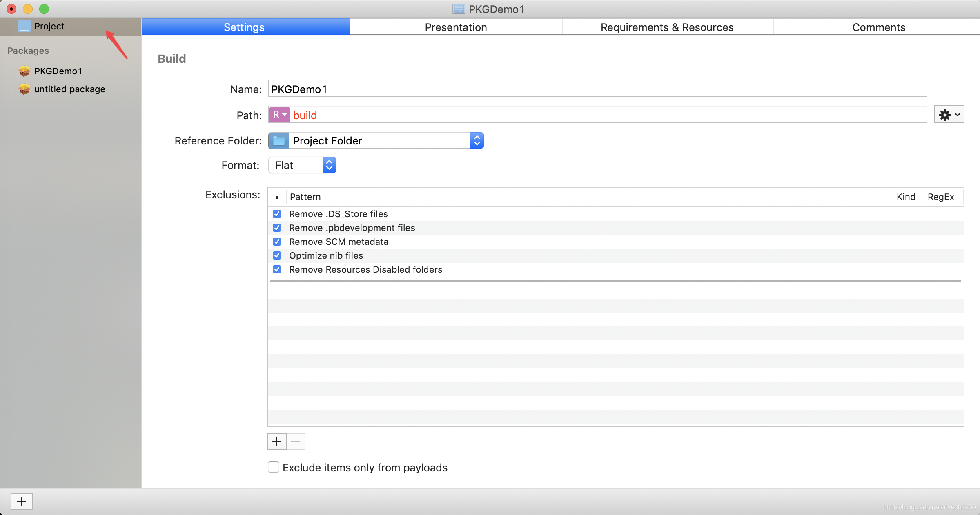Uncheck Remove .pbdevelopment files
Image resolution: width=980 pixels, height=515 pixels.
(277, 228)
